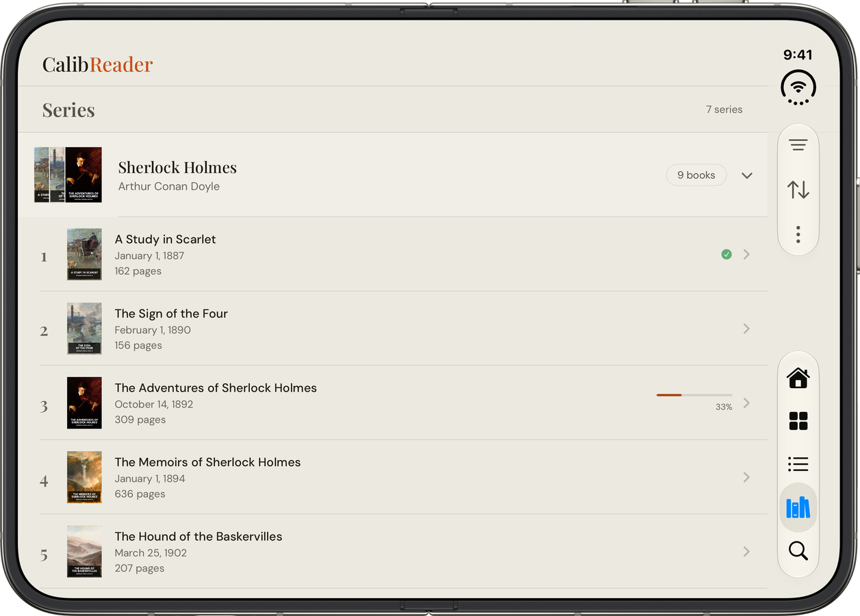
Task: Open the filter lines icon
Action: pos(798,145)
